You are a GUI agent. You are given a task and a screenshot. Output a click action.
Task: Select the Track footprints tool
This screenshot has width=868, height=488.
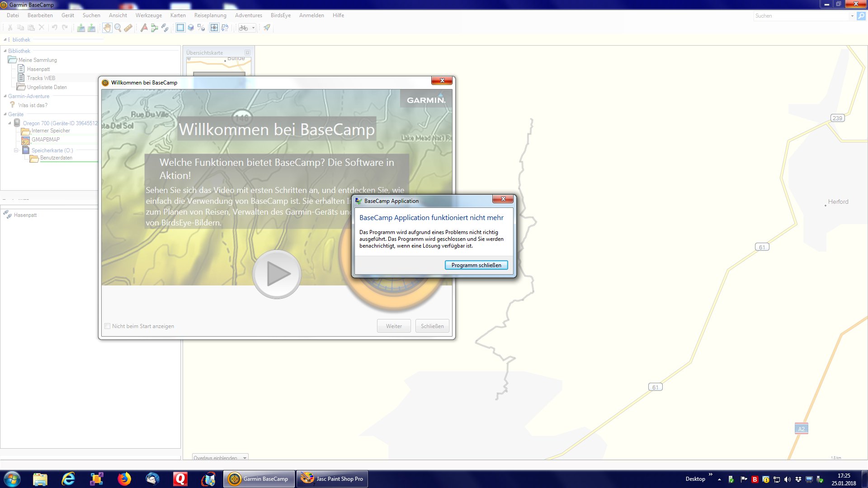click(165, 28)
